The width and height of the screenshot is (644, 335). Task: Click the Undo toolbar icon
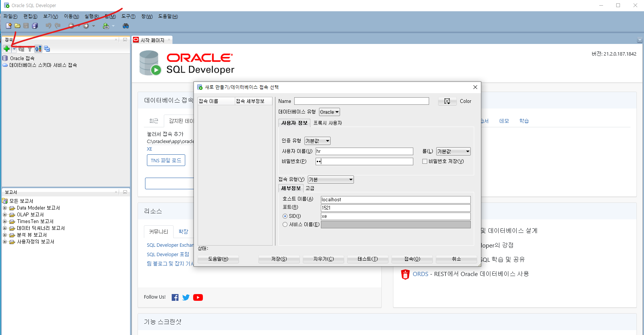(48, 26)
